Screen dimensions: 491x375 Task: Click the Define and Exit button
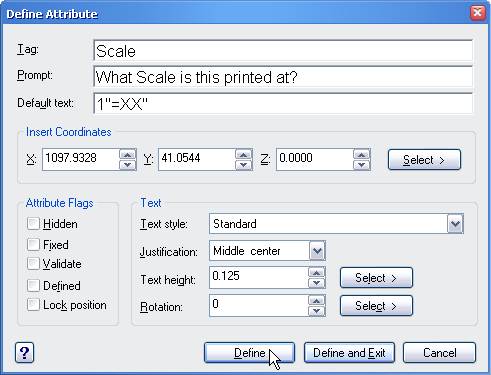[349, 353]
